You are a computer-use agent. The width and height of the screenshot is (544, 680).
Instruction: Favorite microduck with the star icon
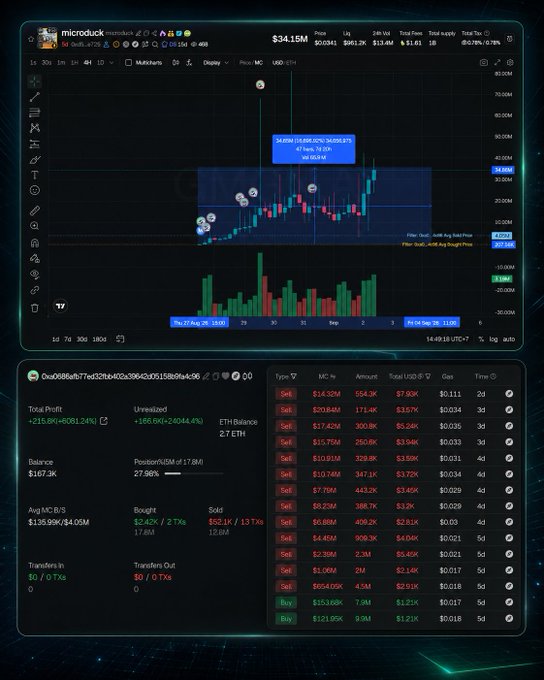point(31,39)
